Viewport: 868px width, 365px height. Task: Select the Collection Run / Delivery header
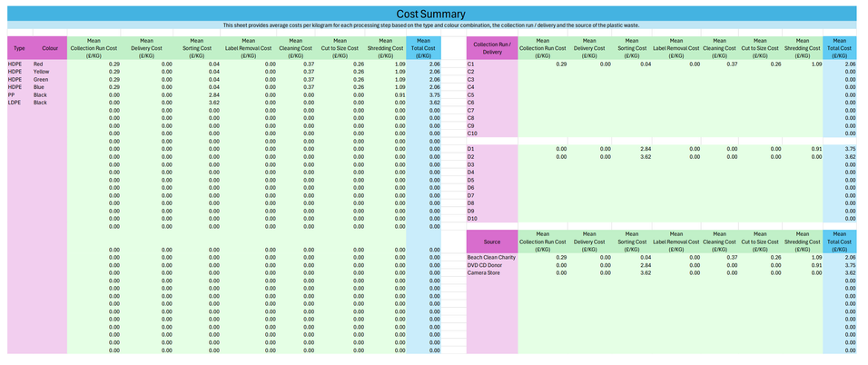[x=492, y=48]
